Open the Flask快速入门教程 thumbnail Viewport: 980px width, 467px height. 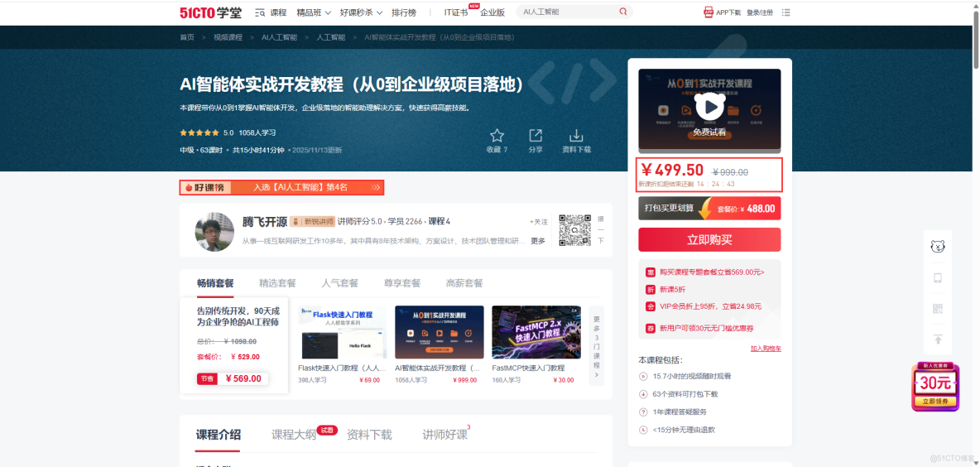tap(343, 332)
